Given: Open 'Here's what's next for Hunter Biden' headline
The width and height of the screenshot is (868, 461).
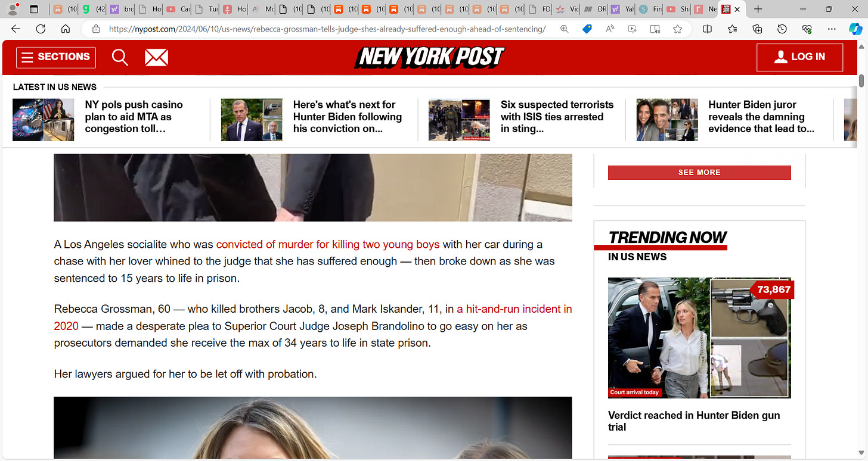Looking at the screenshot, I should click(348, 117).
